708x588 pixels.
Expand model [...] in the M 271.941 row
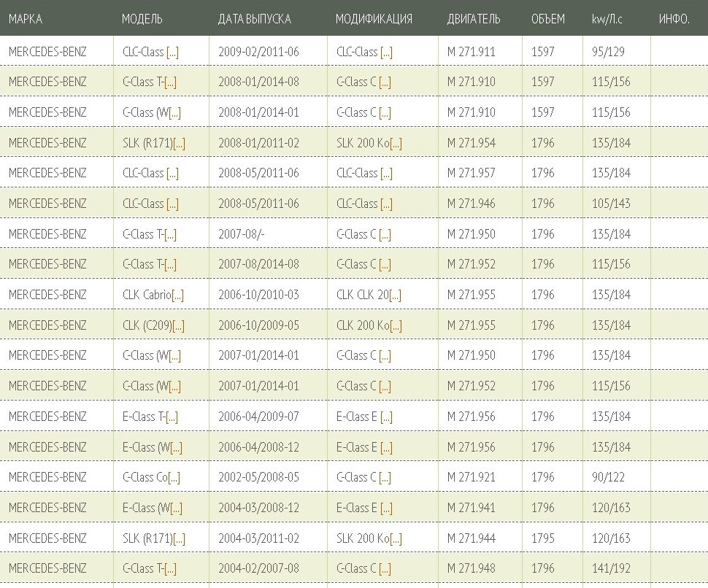click(176, 508)
